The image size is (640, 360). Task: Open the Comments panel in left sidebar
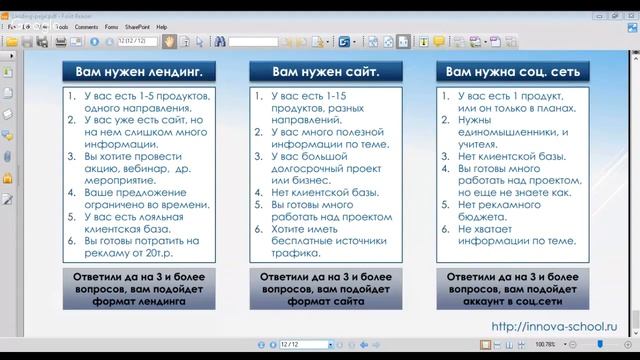(8, 136)
